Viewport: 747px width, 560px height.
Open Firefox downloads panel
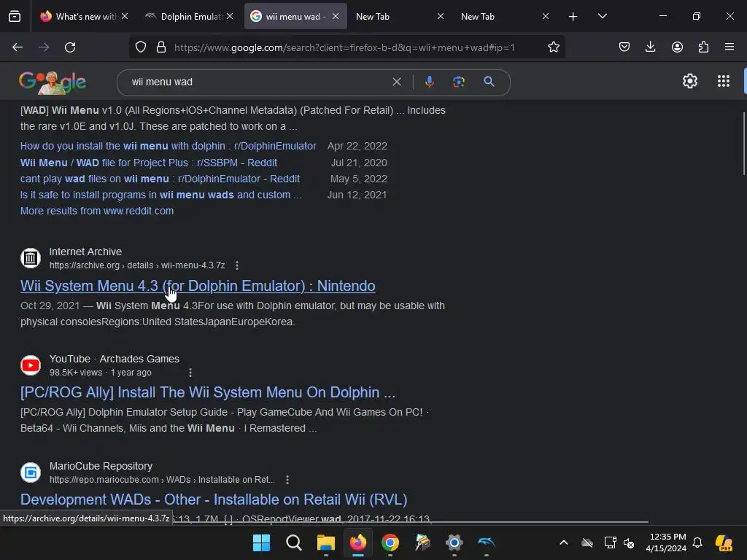click(x=650, y=47)
